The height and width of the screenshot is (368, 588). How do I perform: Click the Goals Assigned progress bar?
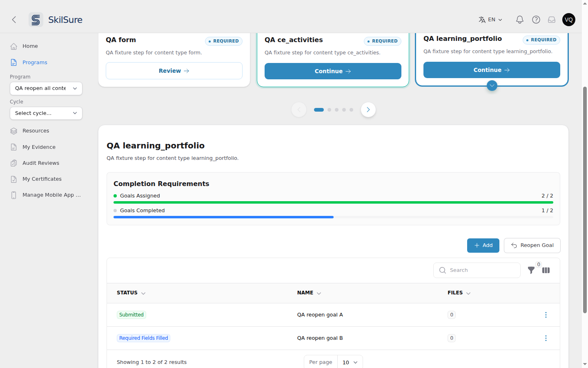click(333, 202)
